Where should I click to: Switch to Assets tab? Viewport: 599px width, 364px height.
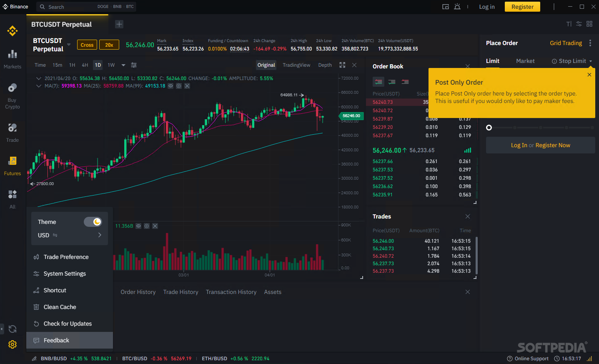273,292
